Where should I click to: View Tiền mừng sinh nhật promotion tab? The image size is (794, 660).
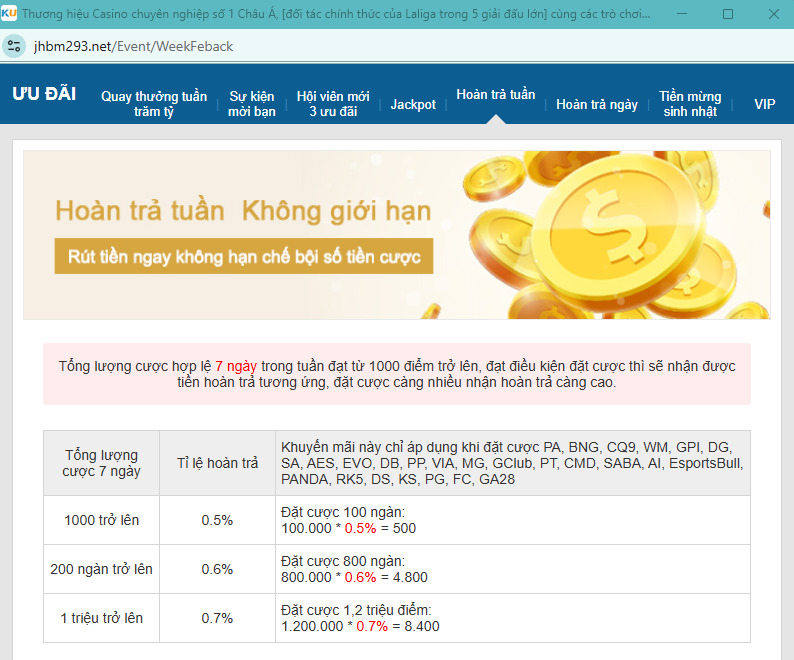[690, 104]
